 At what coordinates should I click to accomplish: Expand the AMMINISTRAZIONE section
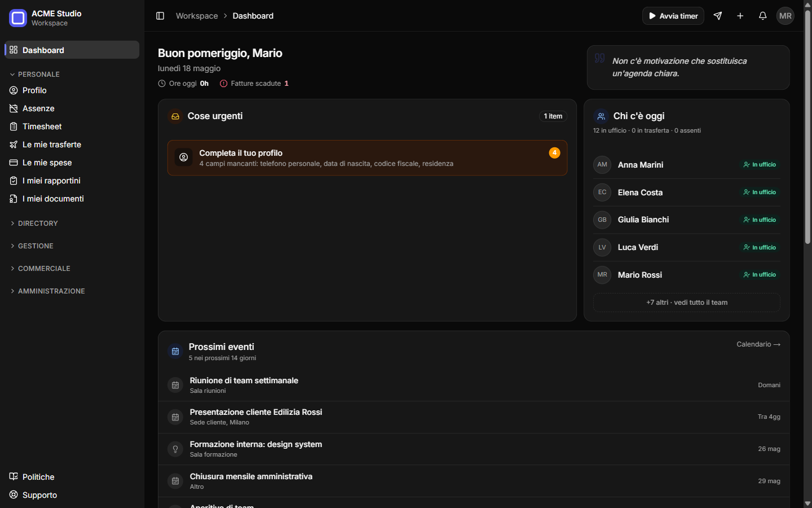coord(47,291)
